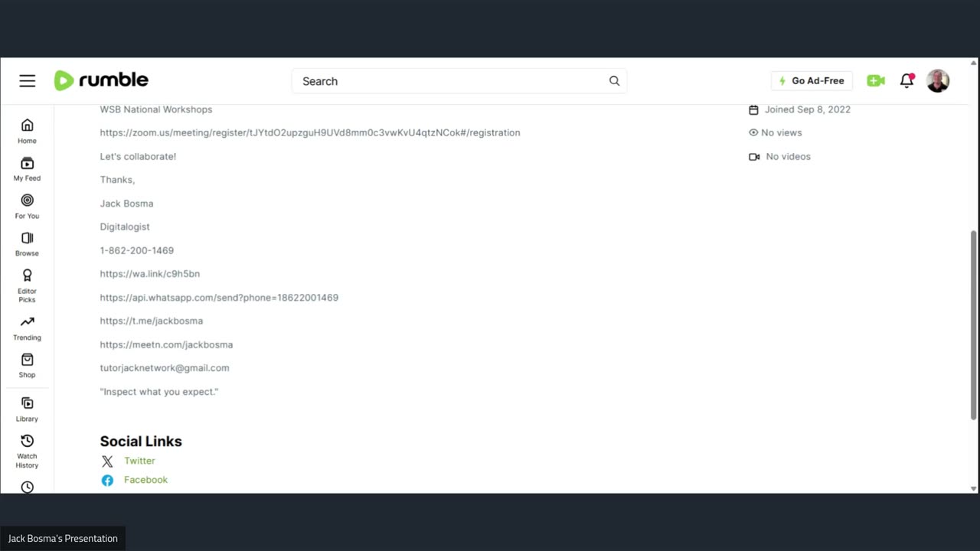Open Watch History in sidebar
980x551 pixels.
[x=27, y=451]
